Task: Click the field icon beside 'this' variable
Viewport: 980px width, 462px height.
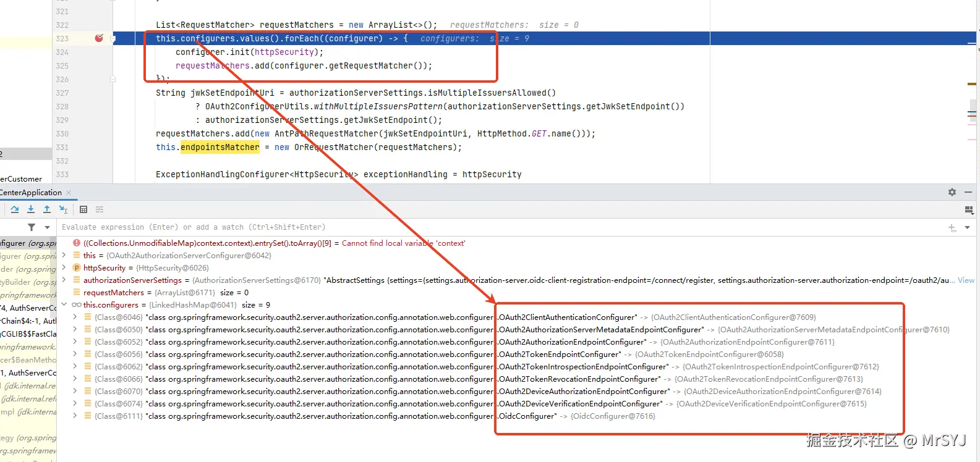Action: tap(77, 256)
